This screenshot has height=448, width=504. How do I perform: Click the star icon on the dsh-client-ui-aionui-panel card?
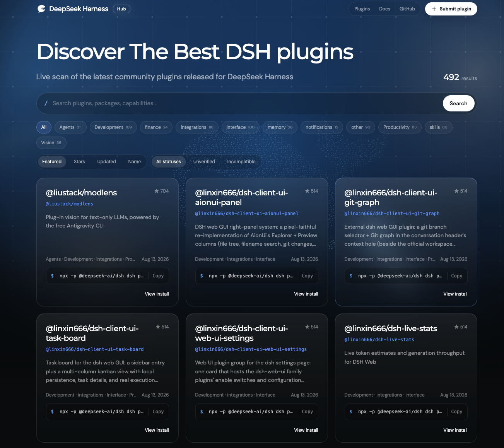click(307, 191)
